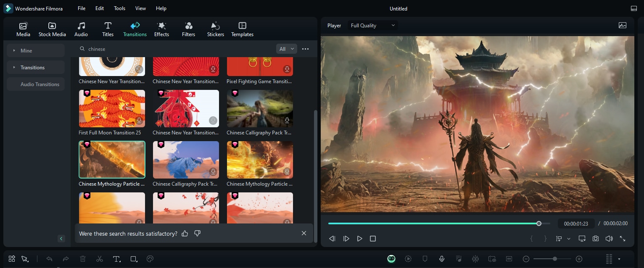The height and width of the screenshot is (268, 644).
Task: Click the timeline zoom slider
Action: 554,259
